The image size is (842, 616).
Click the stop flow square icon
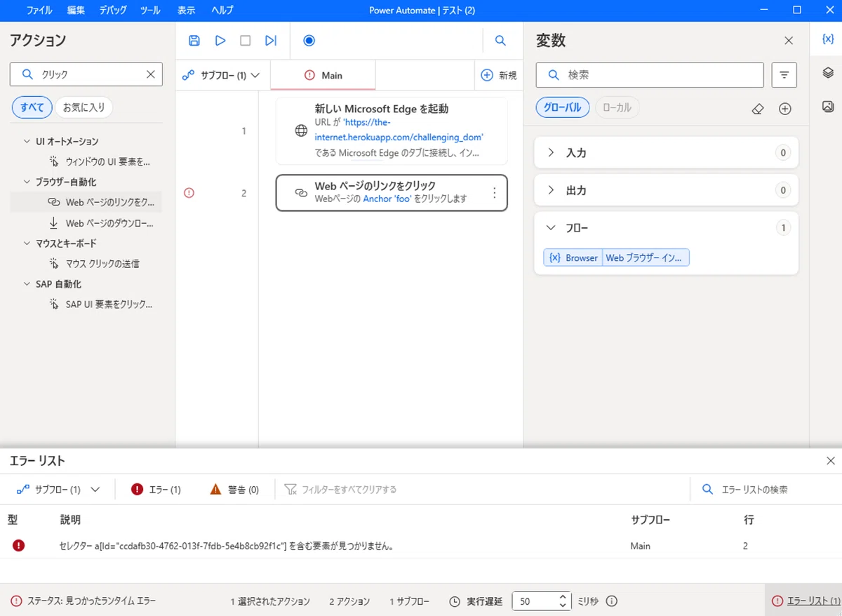click(x=246, y=41)
